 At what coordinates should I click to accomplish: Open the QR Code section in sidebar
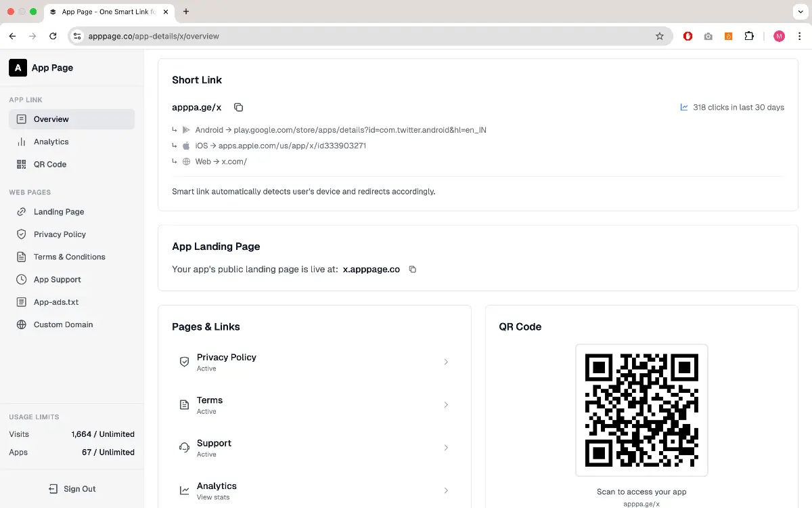[50, 164]
